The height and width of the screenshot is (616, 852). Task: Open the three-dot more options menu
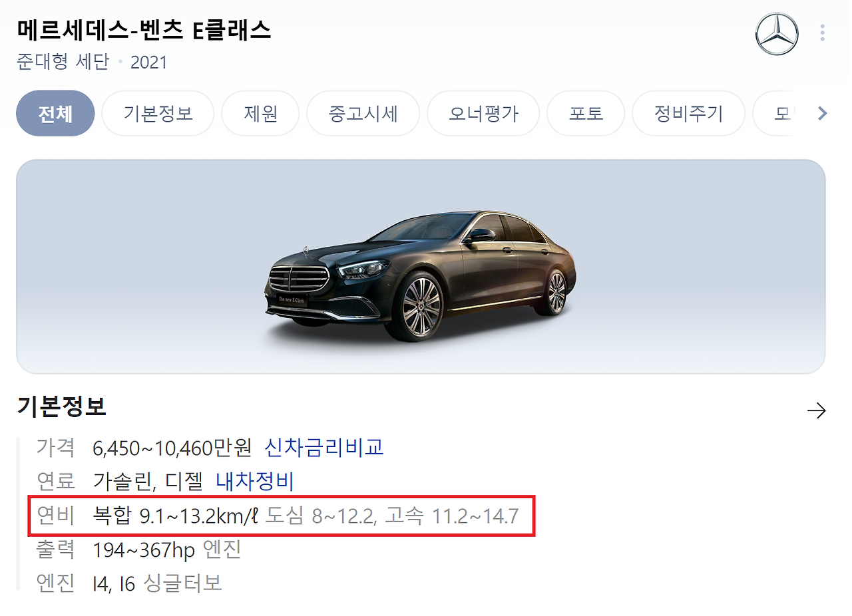(823, 33)
